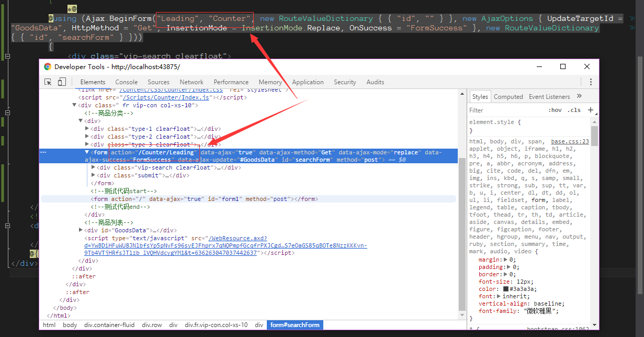Select the Elements tab

pyautogui.click(x=93, y=82)
